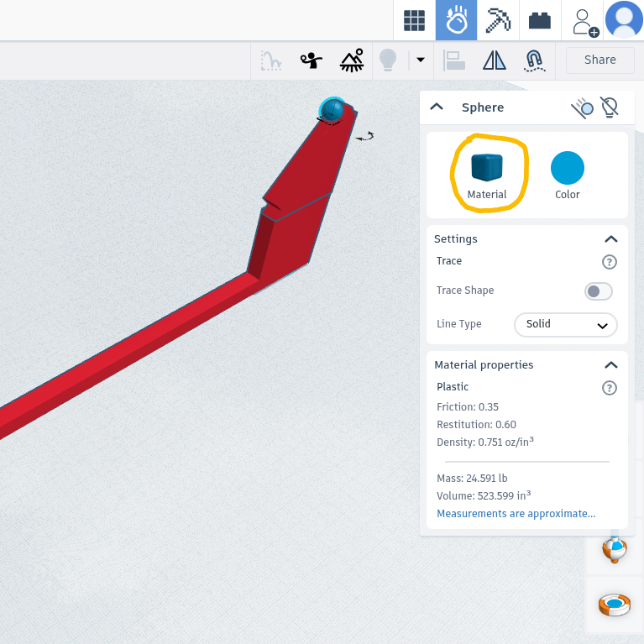
Task: Open the Measurements are approximate link
Action: [x=516, y=513]
